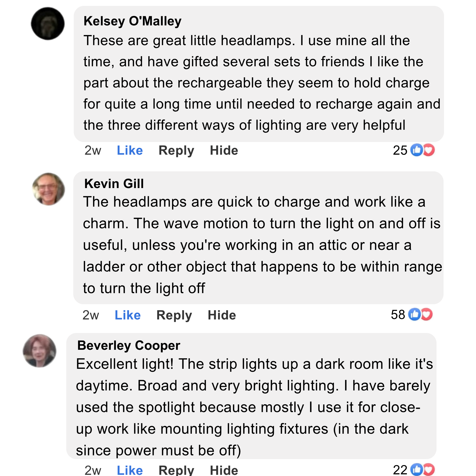
Task: Click thumbs-up reaction icon on Kelsey's comment
Action: (417, 150)
